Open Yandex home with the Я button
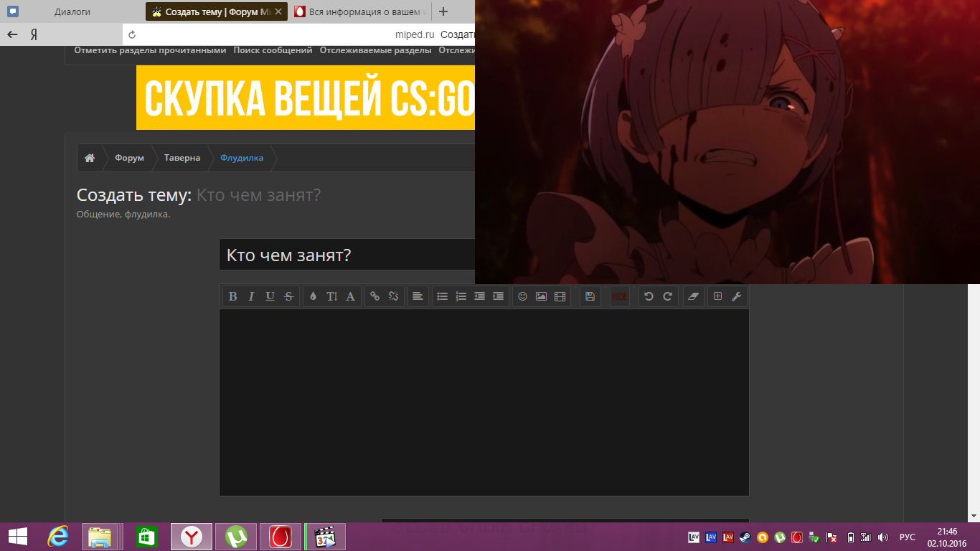Viewport: 980px width, 551px height. (x=34, y=34)
